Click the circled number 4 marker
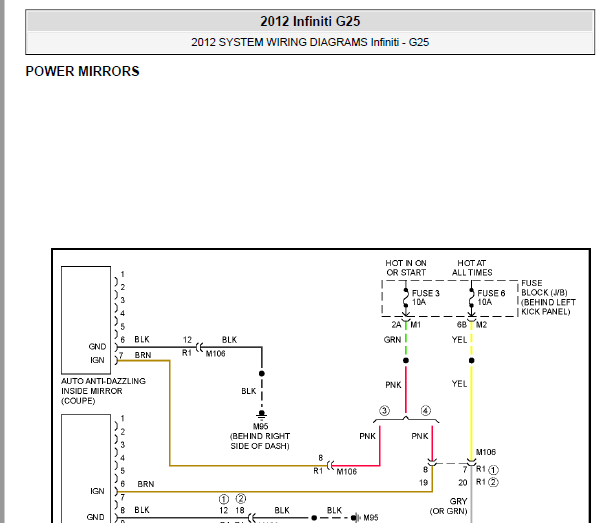This screenshot has width=602, height=523. (425, 410)
